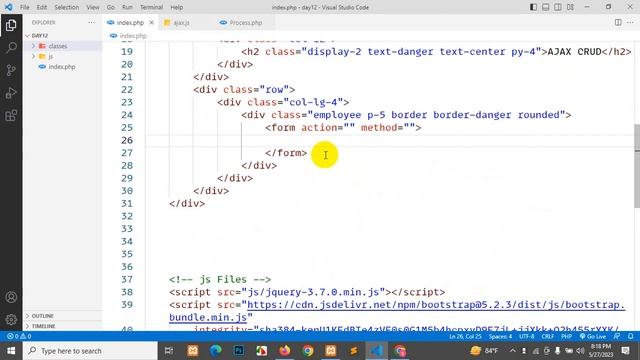Open Task View on taskbar

click(x=169, y=351)
